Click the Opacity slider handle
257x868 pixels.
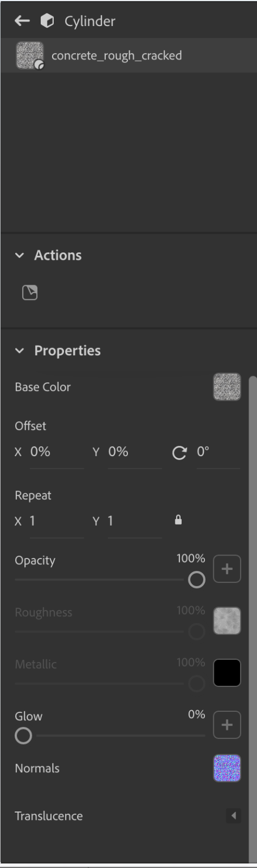tap(196, 579)
